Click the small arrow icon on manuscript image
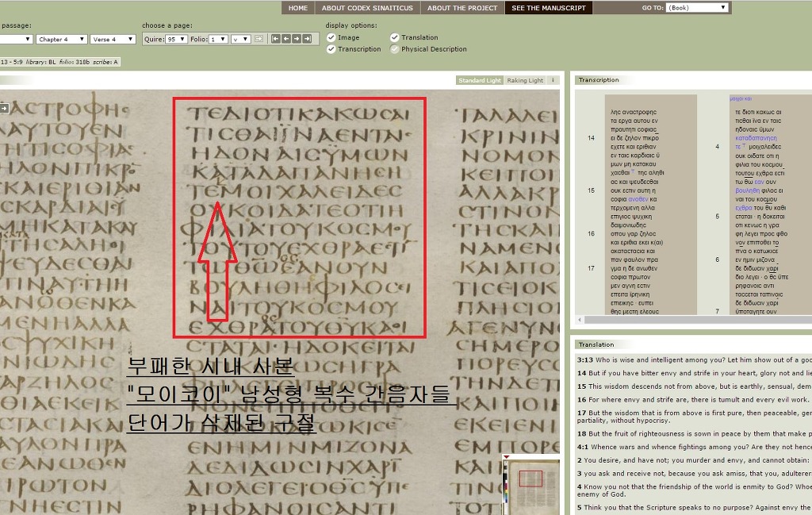 click(4, 108)
